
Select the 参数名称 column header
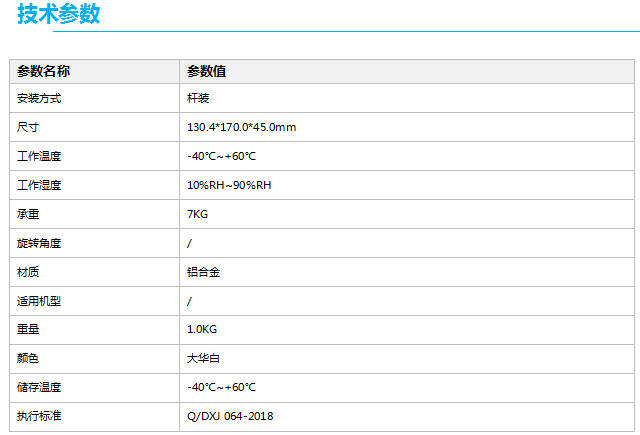[43, 71]
